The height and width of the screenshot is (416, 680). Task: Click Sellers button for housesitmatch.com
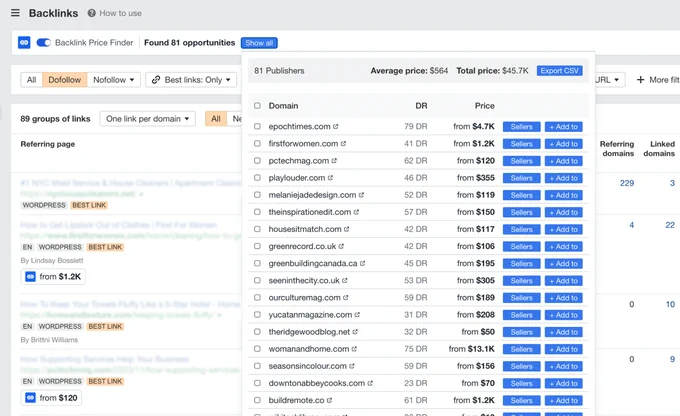click(x=521, y=229)
